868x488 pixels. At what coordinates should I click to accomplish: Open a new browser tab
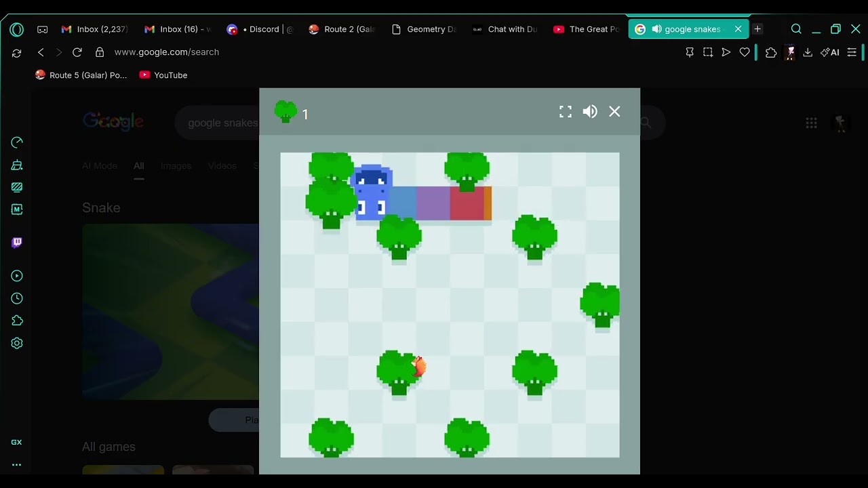(x=757, y=29)
